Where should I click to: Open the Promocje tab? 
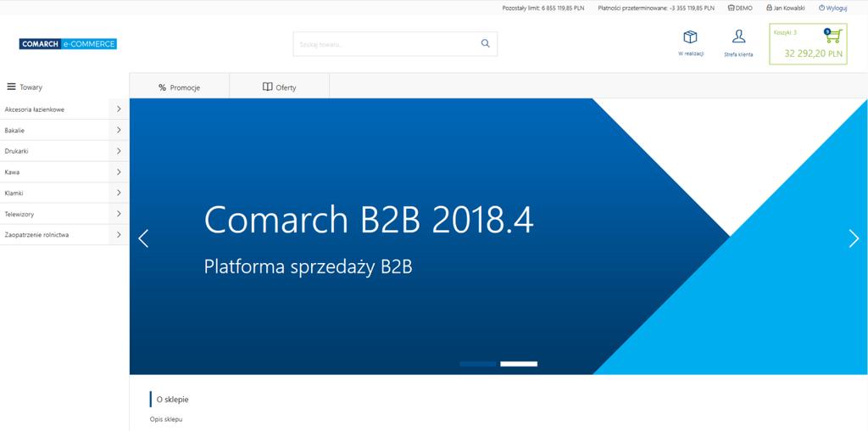[x=180, y=87]
